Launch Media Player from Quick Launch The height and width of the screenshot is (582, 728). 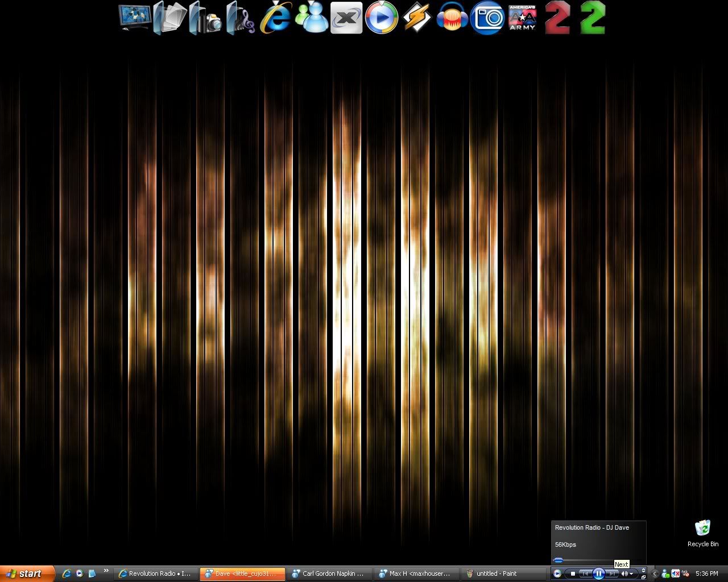point(80,573)
